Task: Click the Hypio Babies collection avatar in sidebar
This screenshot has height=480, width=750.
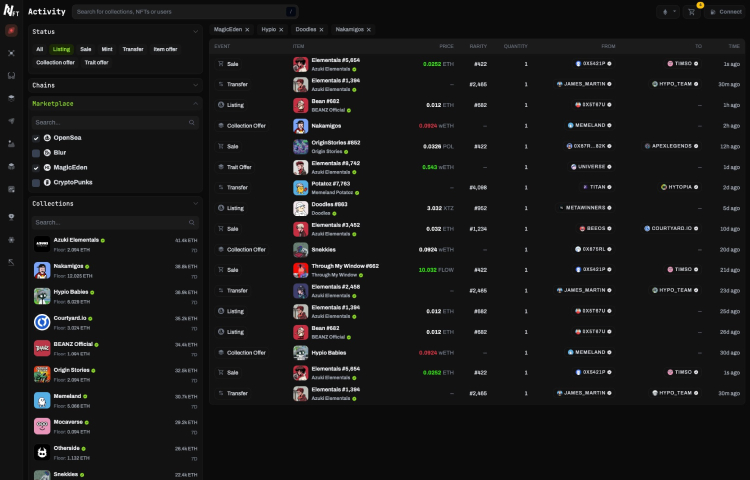Action: click(42, 296)
